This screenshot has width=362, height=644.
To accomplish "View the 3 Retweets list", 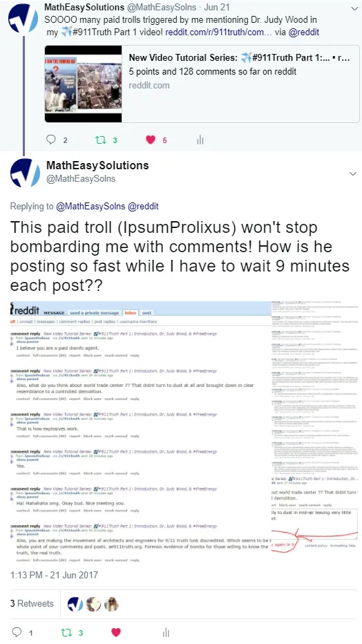I will (x=32, y=603).
